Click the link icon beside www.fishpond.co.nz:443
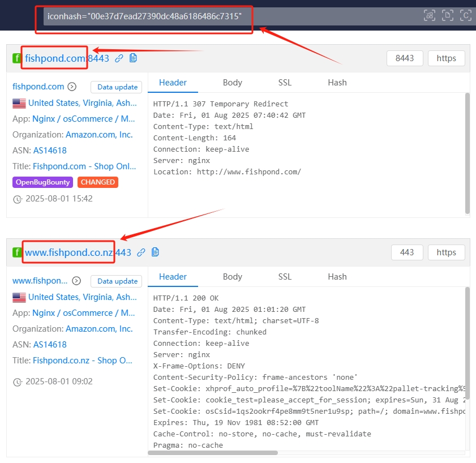 pos(141,252)
